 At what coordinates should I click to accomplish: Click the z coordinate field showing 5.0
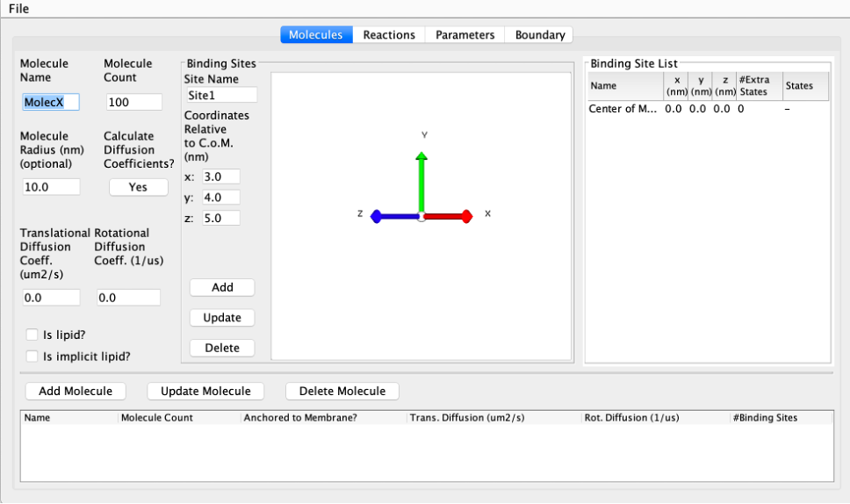pyautogui.click(x=221, y=218)
